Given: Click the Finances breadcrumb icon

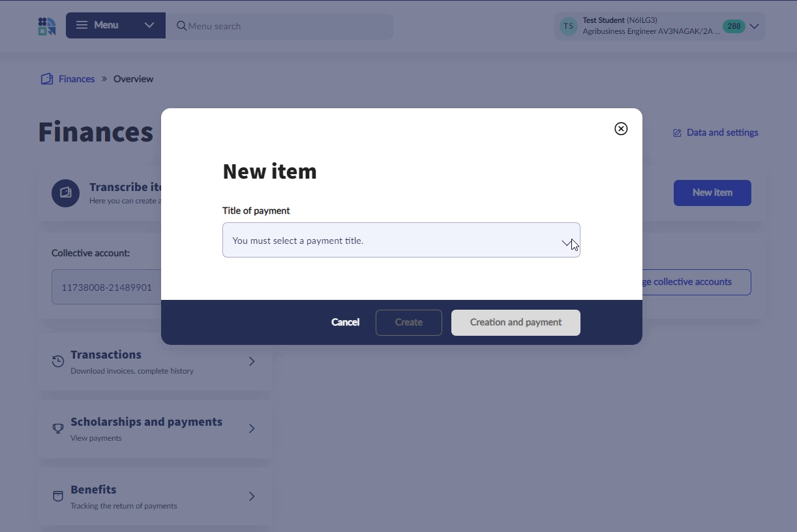Looking at the screenshot, I should pyautogui.click(x=46, y=79).
